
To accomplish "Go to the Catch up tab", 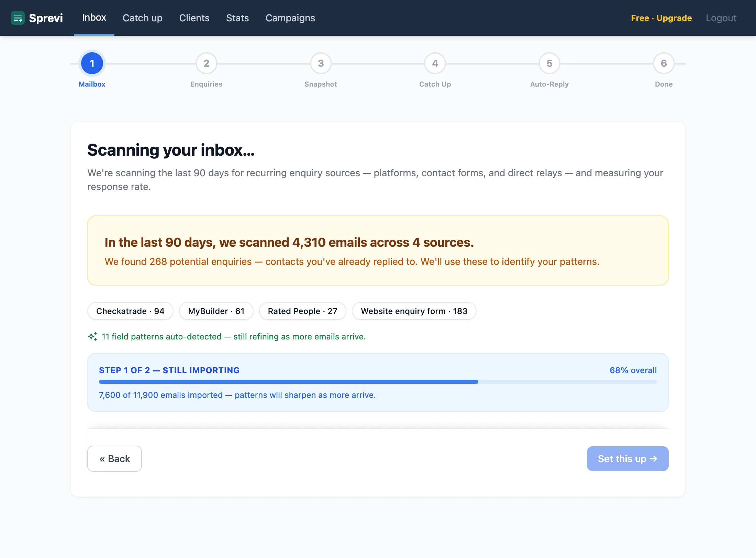I will pyautogui.click(x=143, y=18).
